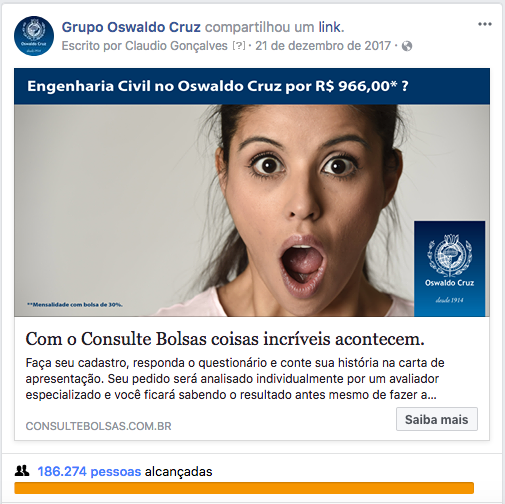The height and width of the screenshot is (504, 505).
Task: Open the headline Com o Consulte Bolsas
Action: pyautogui.click(x=225, y=339)
